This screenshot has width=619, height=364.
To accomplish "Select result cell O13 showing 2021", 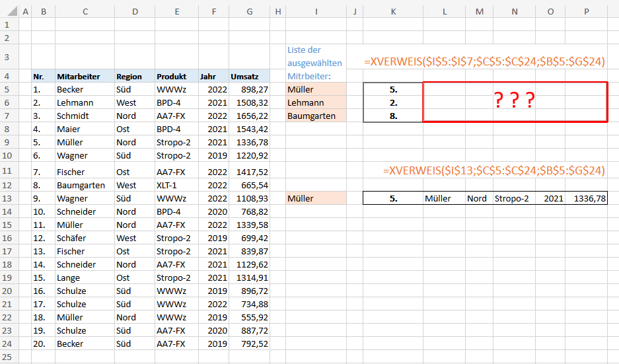I will [x=550, y=198].
